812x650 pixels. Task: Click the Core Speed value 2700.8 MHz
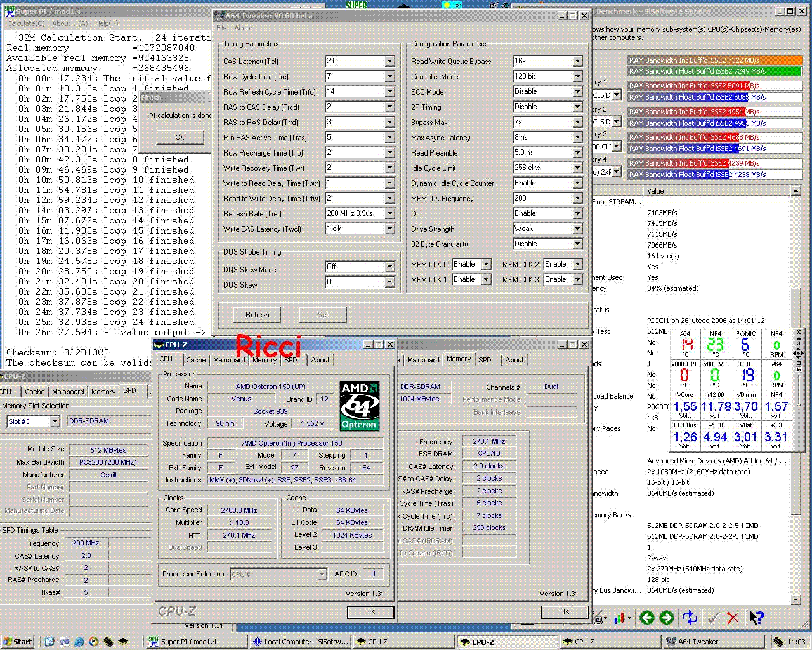(x=239, y=510)
